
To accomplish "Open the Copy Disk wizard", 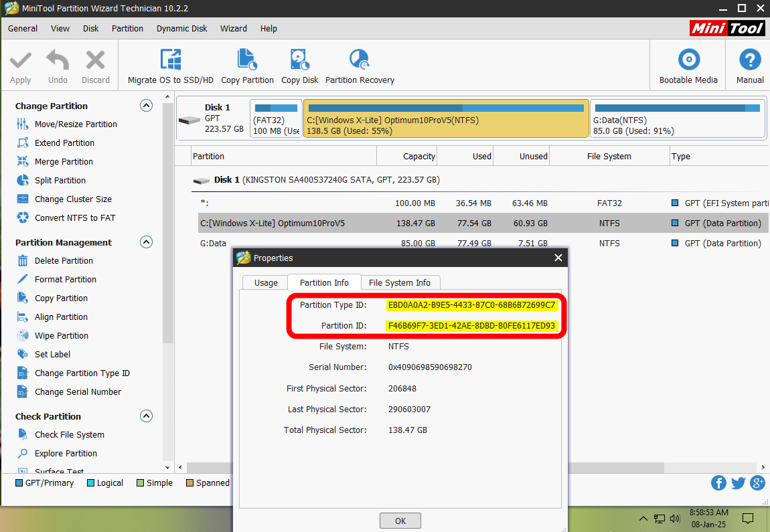I will tap(299, 66).
